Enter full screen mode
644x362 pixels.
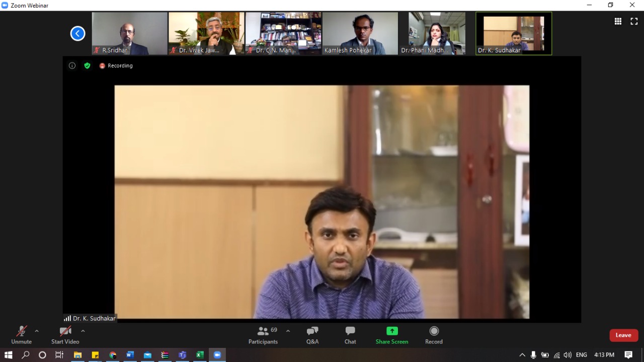pos(634,21)
